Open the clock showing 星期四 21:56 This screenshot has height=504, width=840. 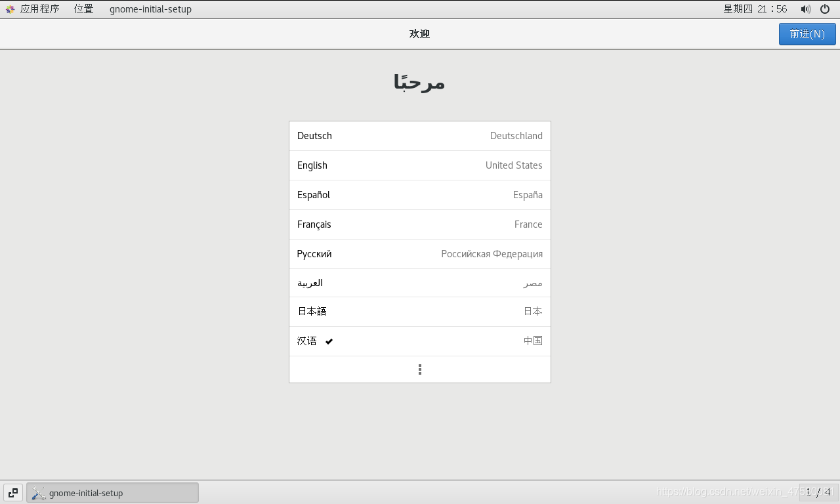[755, 9]
